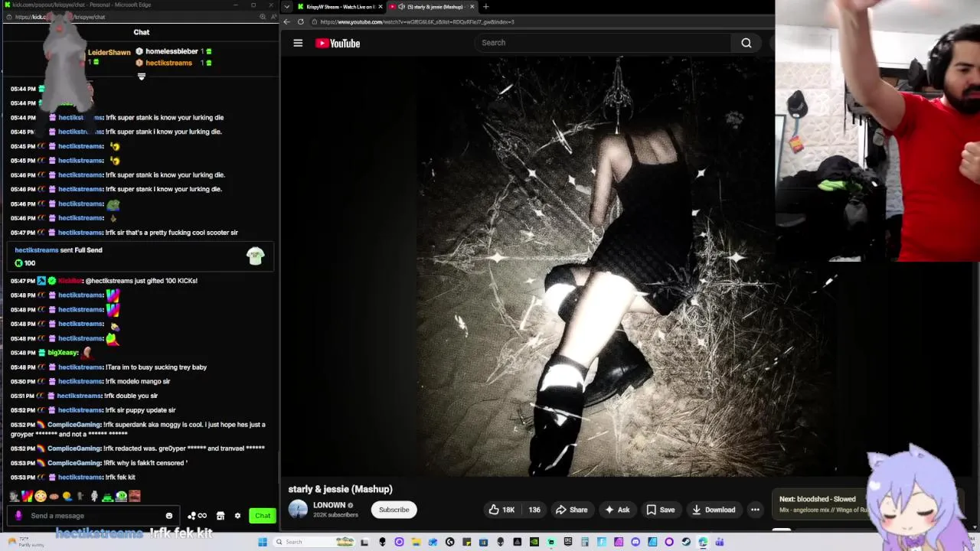
Task: Open the emoji picker in chat input
Action: 169,516
